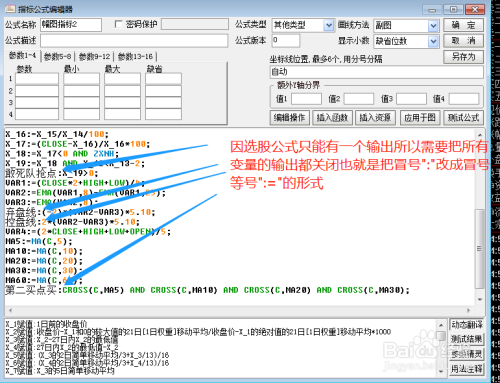
Task: Click the 参数精灵 button
Action: coord(466,354)
